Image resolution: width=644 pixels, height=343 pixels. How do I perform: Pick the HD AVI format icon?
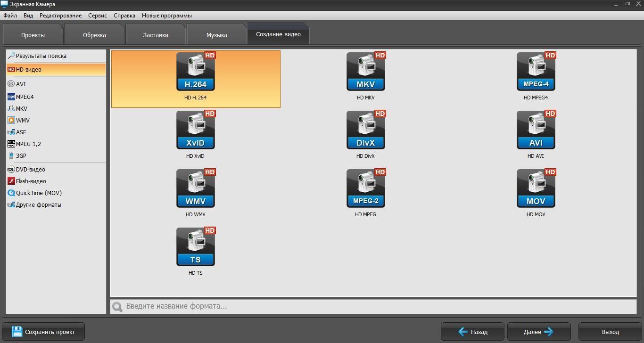[x=536, y=130]
